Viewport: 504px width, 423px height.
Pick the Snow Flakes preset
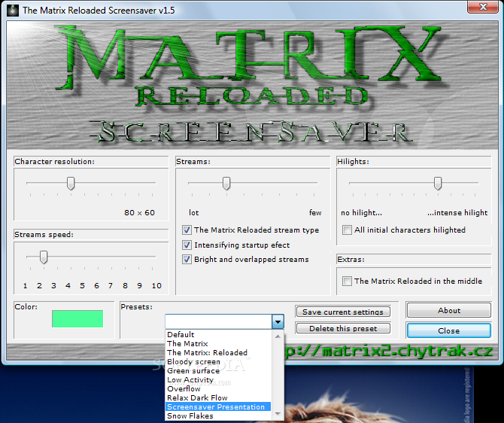click(x=218, y=416)
